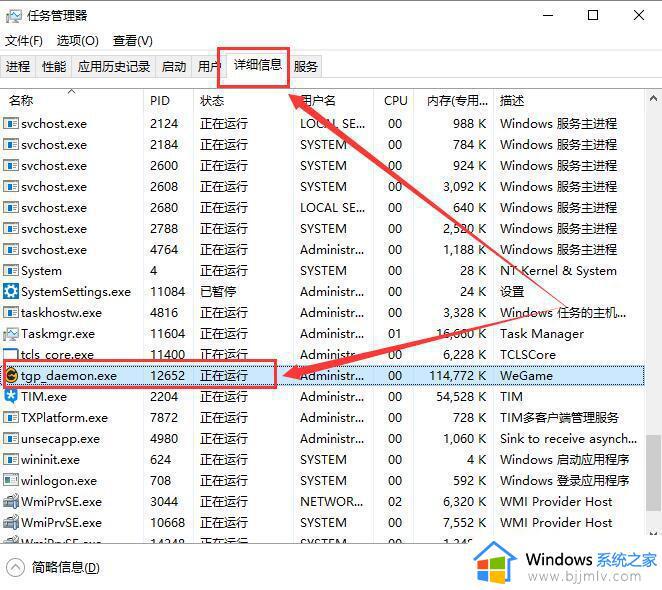Click the svchost.exe icon with PID 2124
Screen dimensions: 662x590
tap(11, 124)
